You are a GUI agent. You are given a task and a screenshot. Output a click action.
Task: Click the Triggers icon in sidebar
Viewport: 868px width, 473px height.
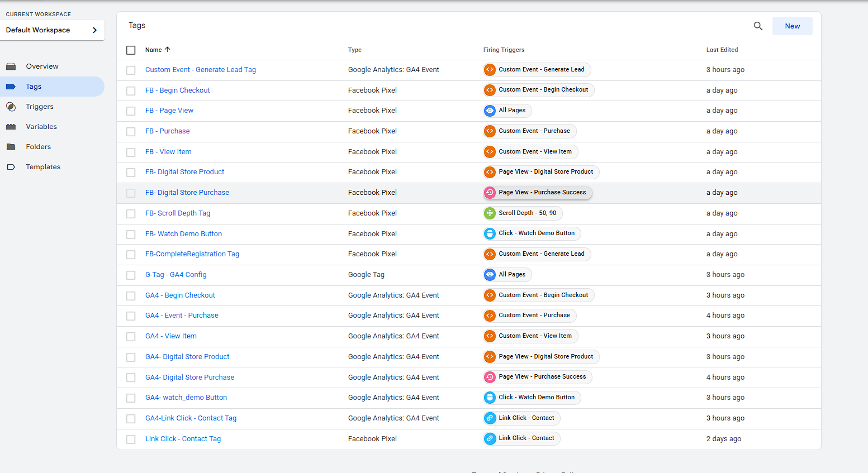click(x=11, y=107)
